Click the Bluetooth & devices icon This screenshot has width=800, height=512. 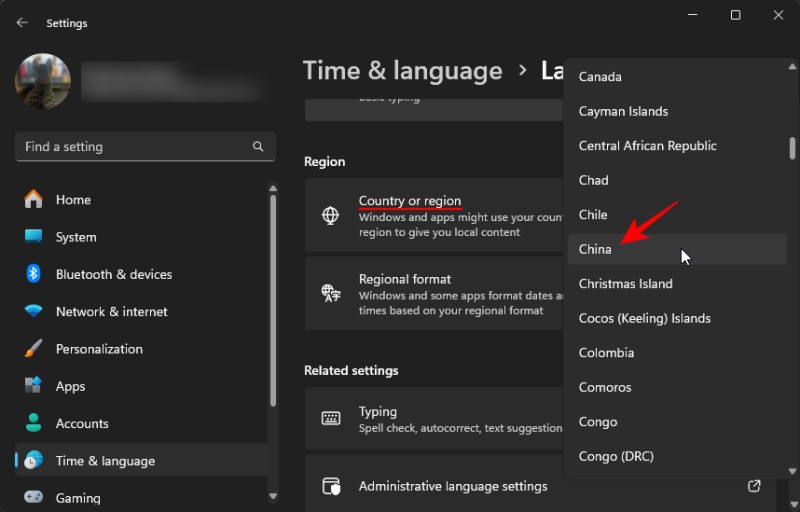tap(33, 274)
